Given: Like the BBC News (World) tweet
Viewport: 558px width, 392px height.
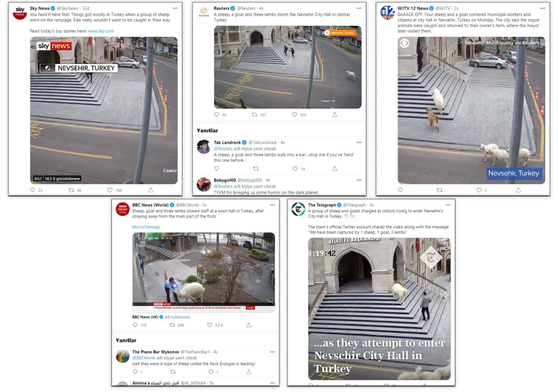Looking at the screenshot, I should [210, 325].
